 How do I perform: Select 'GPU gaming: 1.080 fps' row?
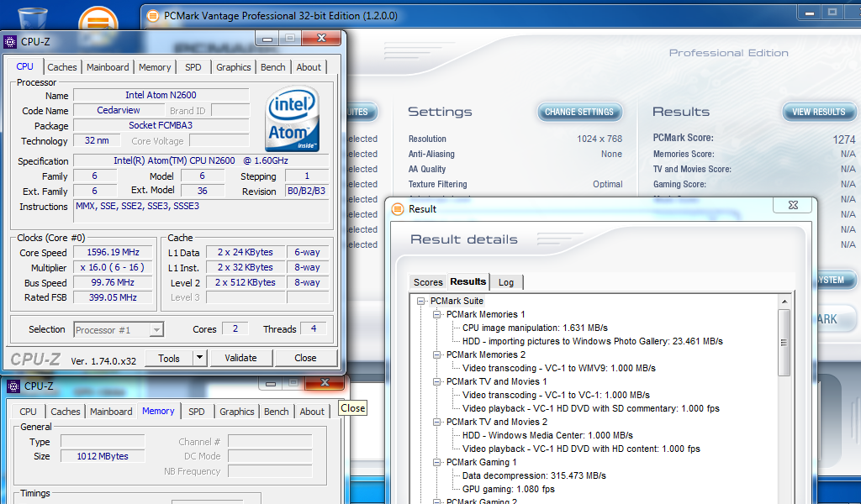tap(509, 489)
